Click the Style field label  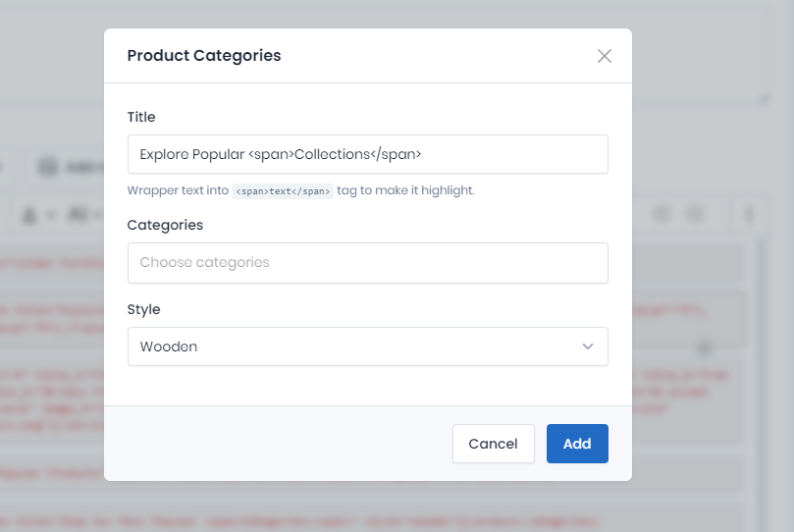click(143, 309)
